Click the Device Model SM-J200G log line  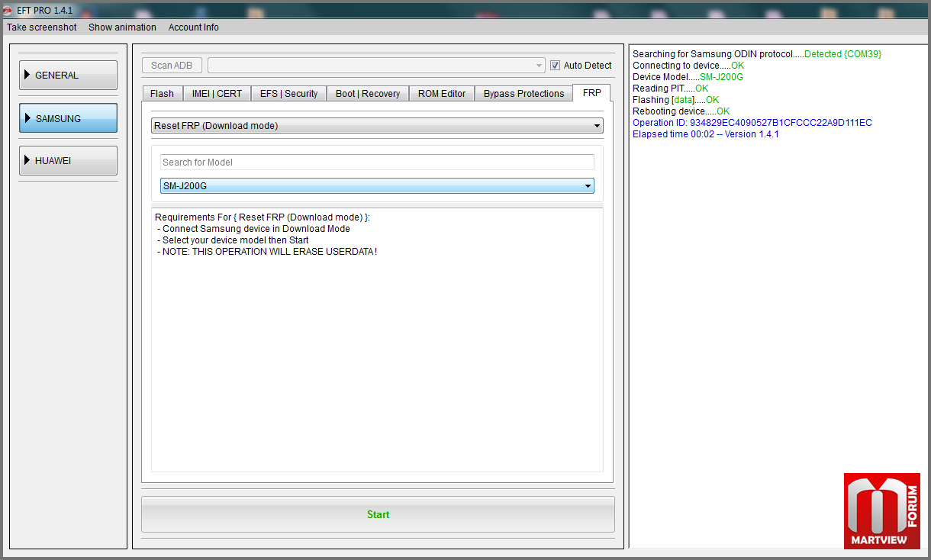(688, 77)
